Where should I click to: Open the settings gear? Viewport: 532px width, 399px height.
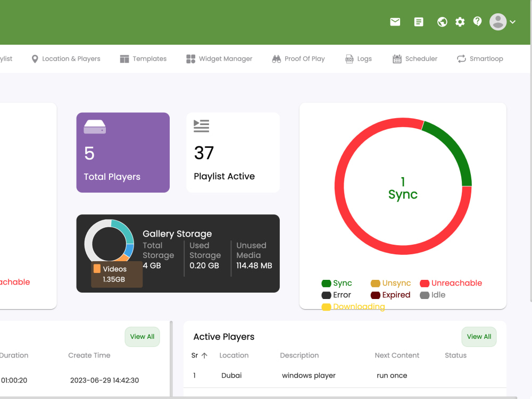460,22
